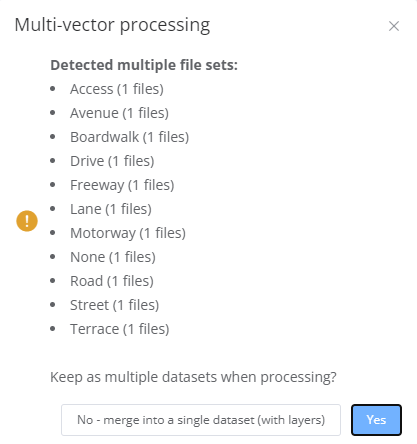Select the None (1 files) entry
The image size is (417, 444).
click(113, 257)
